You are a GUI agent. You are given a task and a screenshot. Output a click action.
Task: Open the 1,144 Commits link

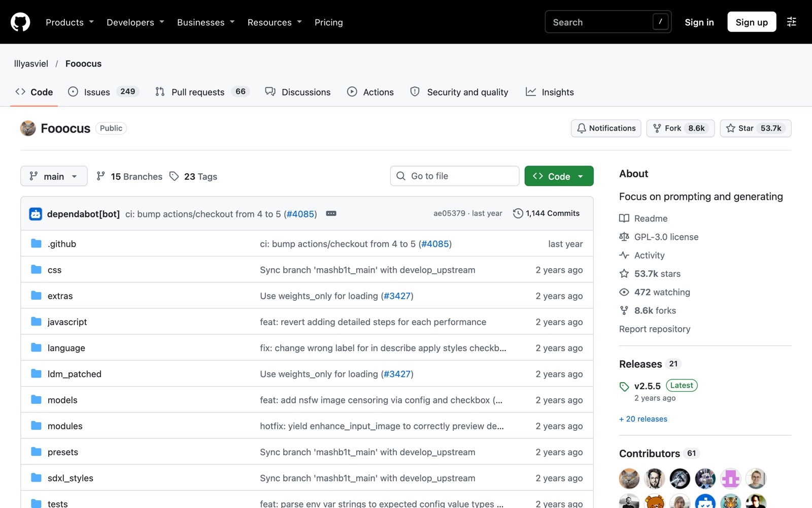point(546,213)
